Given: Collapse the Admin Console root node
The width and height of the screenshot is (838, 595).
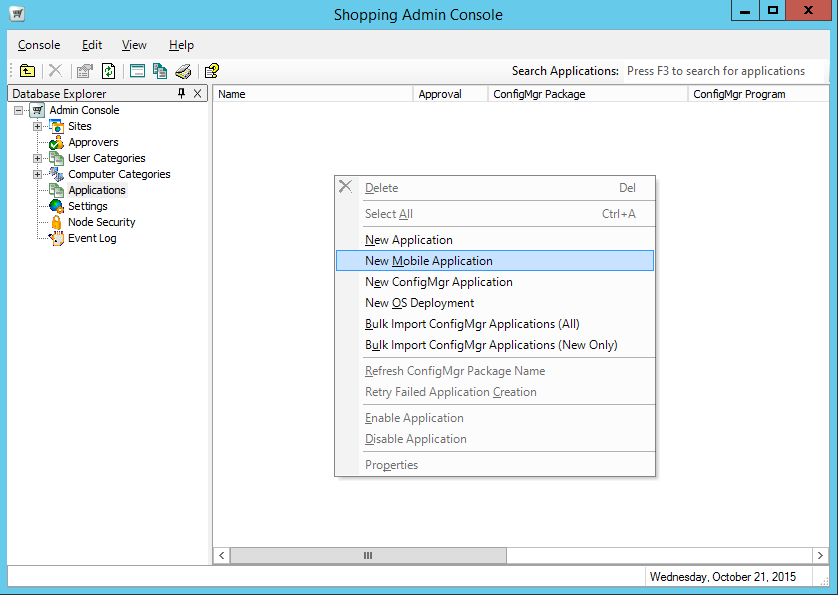Looking at the screenshot, I should coord(19,110).
